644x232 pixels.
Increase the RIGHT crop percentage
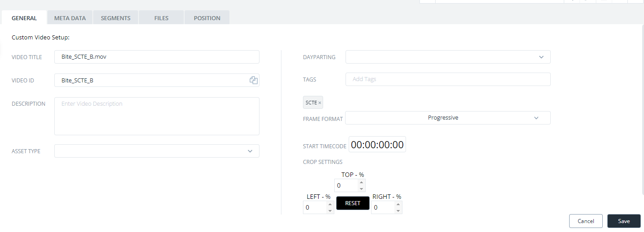(x=398, y=204)
